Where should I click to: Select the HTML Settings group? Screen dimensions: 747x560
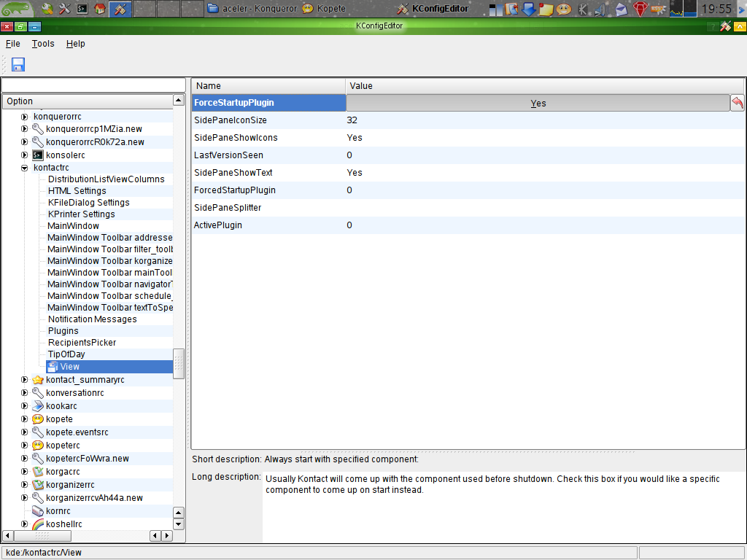coord(77,191)
